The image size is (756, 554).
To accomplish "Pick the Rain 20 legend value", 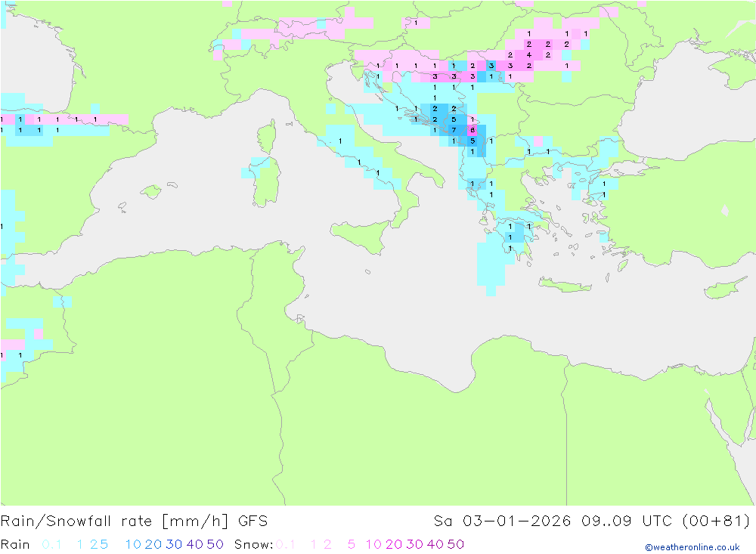I will pos(153,544).
